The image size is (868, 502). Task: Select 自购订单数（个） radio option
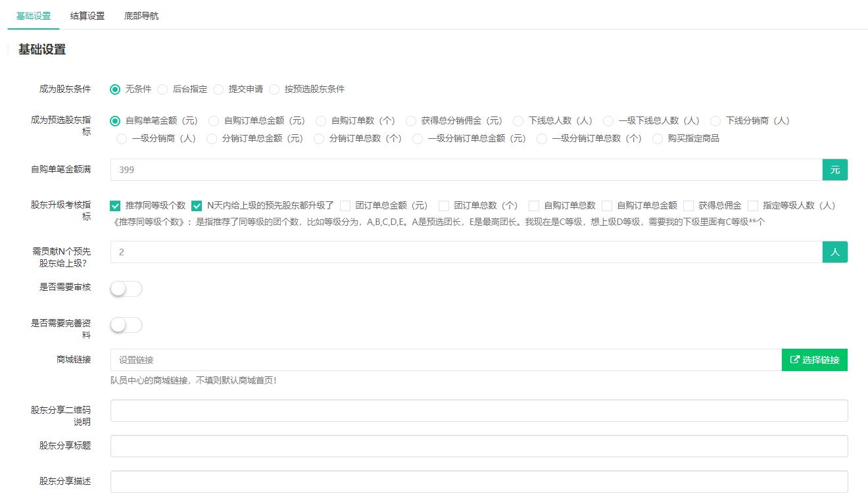click(321, 121)
